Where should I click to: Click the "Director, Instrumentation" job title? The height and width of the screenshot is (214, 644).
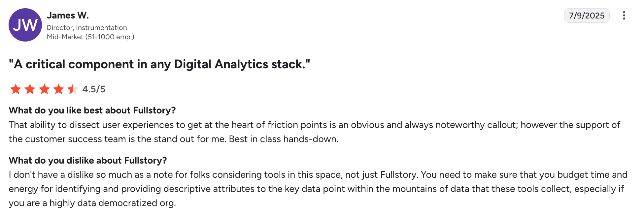click(87, 28)
